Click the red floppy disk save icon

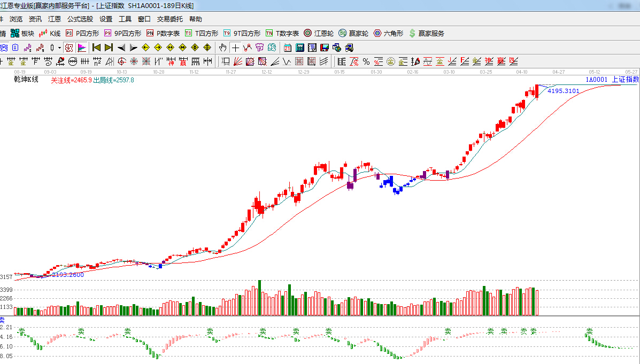coord(325,48)
